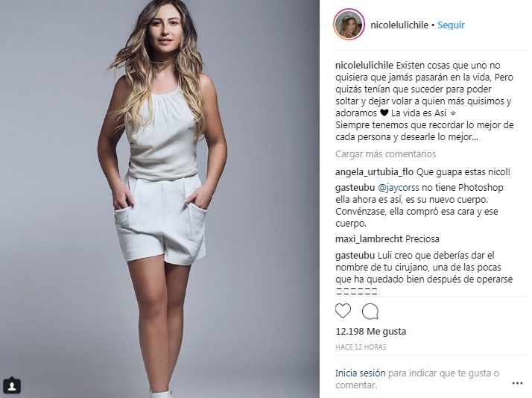
Task: Show tagged people icon on photo
Action: [12, 386]
